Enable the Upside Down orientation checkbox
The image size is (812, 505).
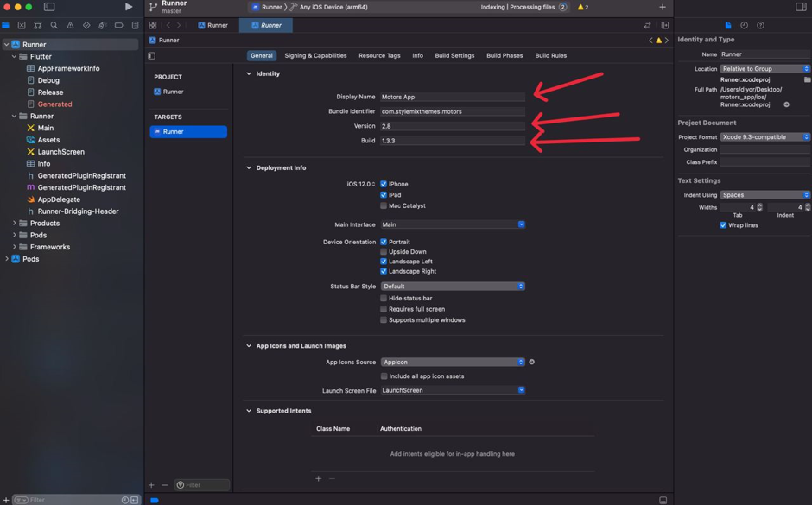[384, 252]
